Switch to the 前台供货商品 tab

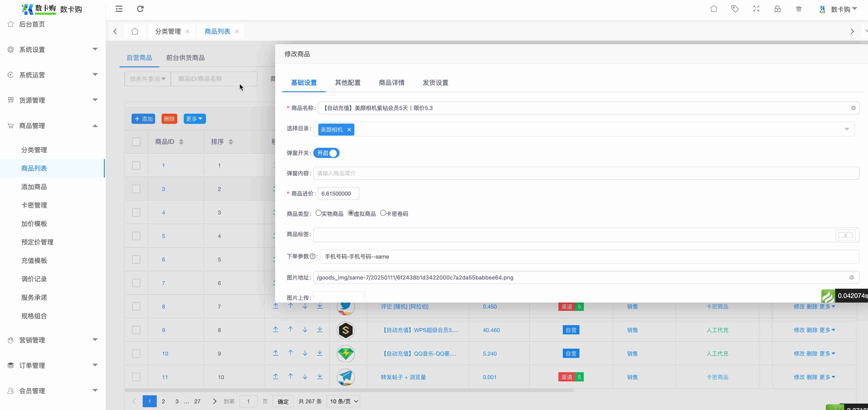(x=185, y=58)
